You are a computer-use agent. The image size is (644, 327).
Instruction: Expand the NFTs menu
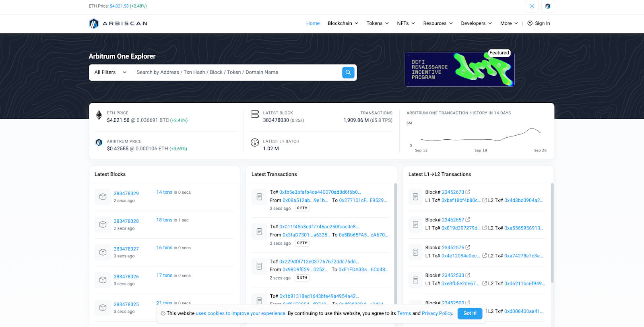[406, 23]
